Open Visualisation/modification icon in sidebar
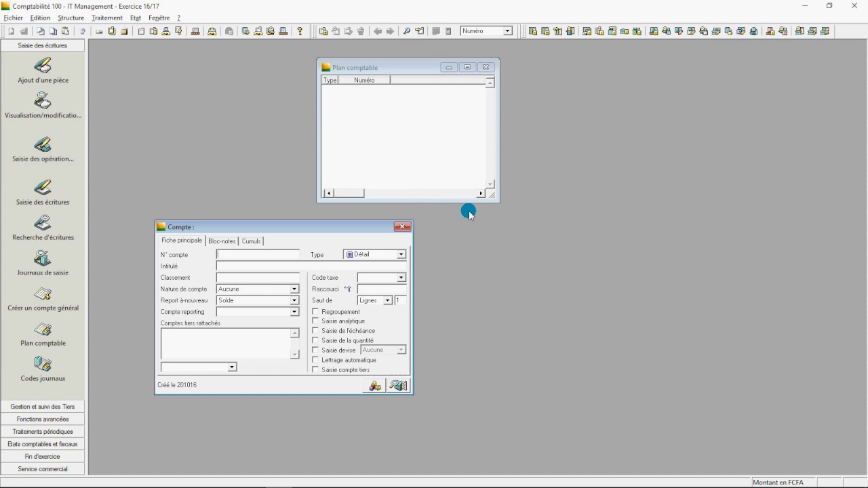The image size is (868, 488). click(x=43, y=101)
